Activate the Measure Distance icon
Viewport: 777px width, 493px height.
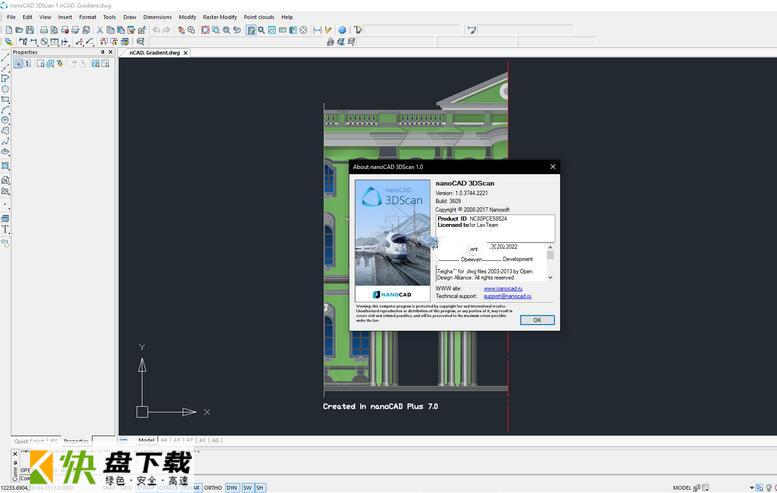[317, 30]
